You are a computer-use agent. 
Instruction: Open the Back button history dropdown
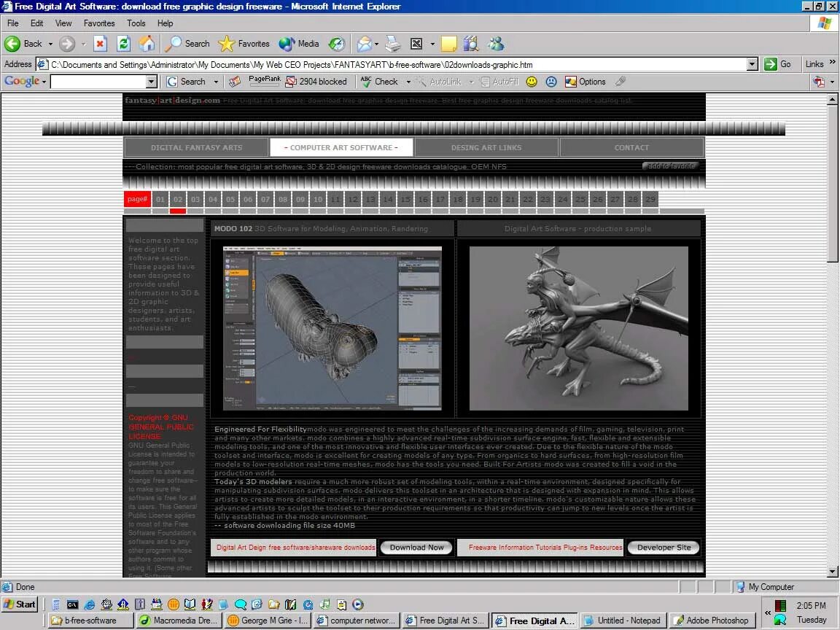pos(50,44)
